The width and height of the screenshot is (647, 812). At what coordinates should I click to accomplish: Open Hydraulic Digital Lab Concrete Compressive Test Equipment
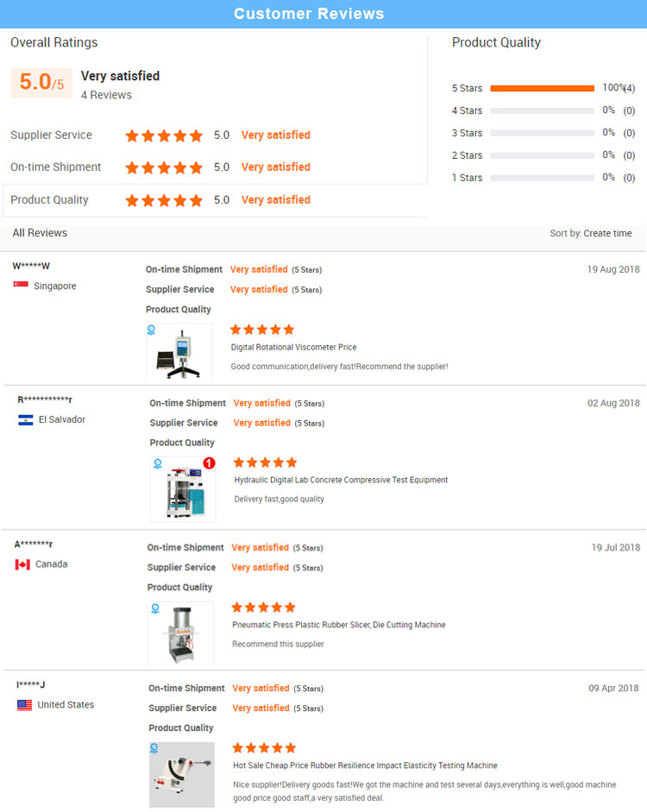[341, 480]
